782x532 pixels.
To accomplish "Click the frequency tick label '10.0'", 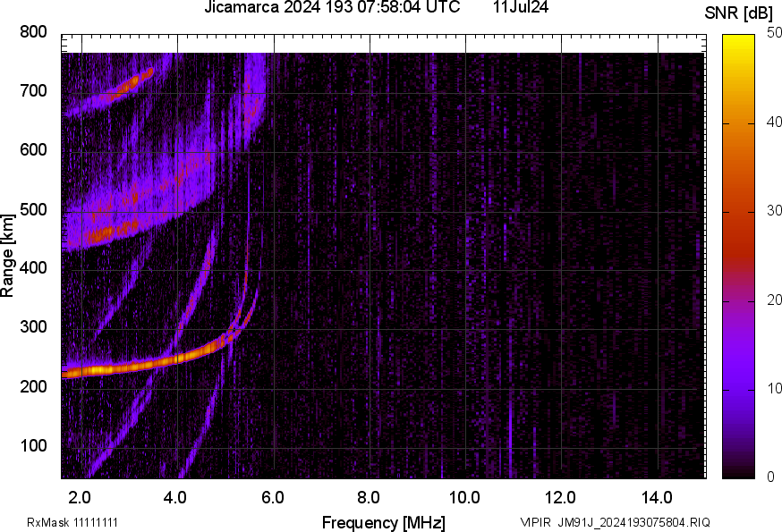I will 464,498.
